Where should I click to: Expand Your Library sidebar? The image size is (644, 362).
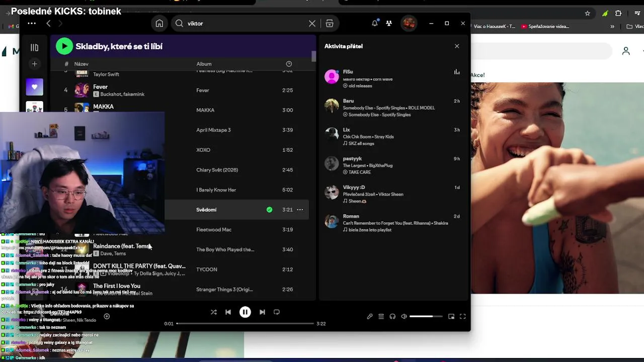pos(34,47)
